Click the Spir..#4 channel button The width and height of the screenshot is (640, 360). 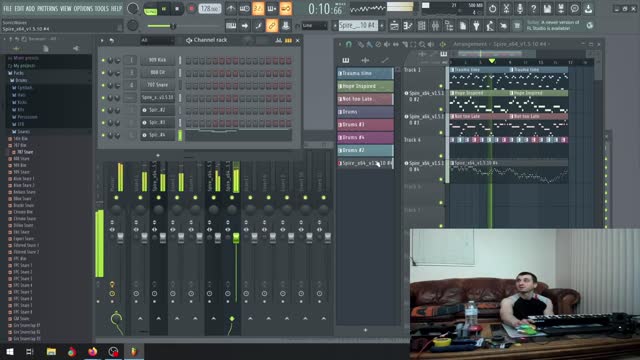[x=157, y=135]
